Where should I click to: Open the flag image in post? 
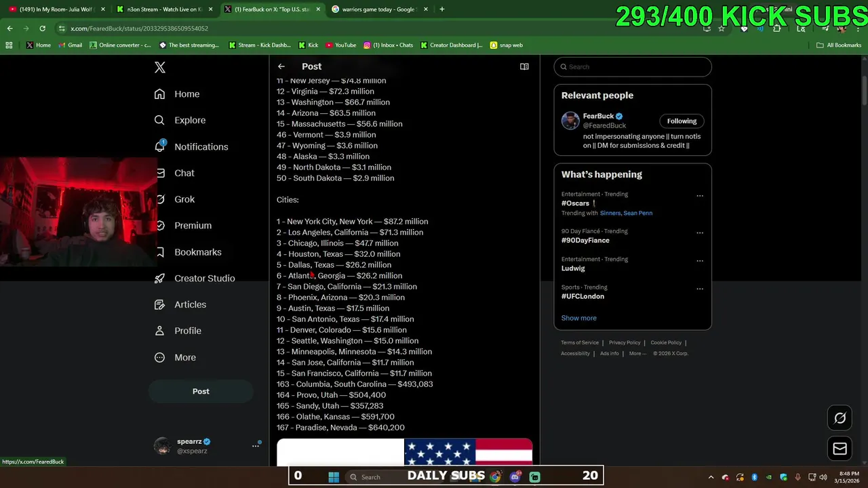pos(404,452)
